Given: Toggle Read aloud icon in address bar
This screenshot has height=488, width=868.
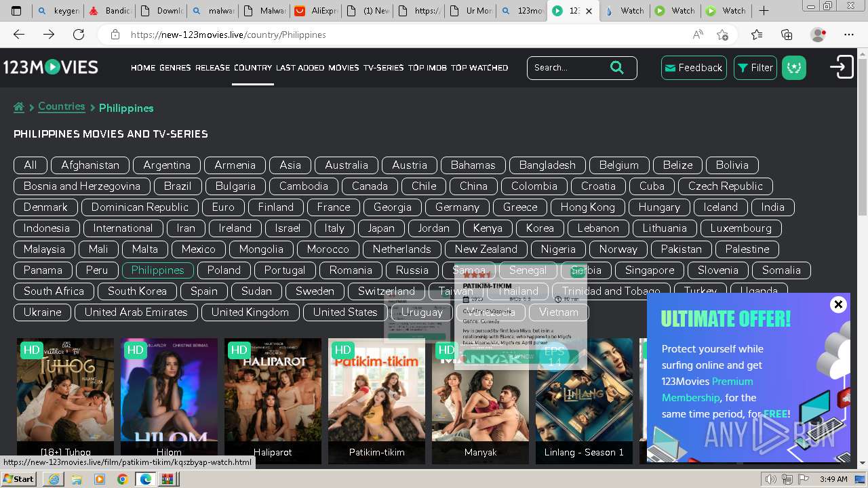Looking at the screenshot, I should (x=698, y=35).
